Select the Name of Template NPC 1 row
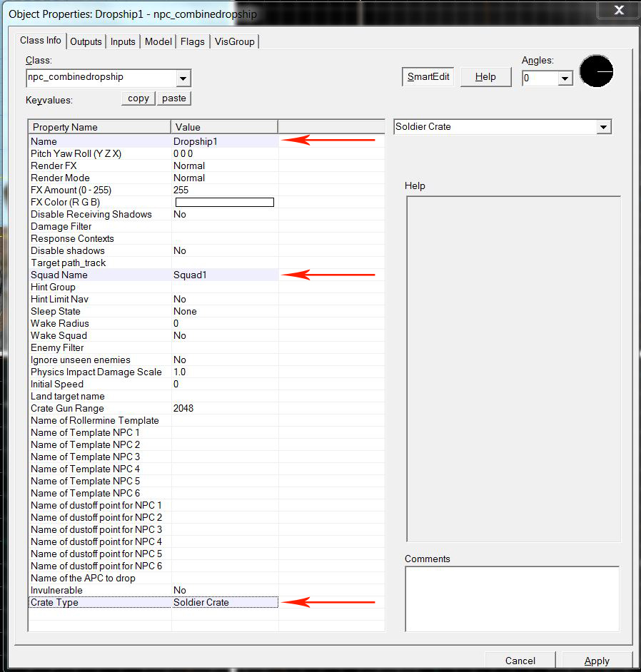The width and height of the screenshot is (641, 672). 153,433
